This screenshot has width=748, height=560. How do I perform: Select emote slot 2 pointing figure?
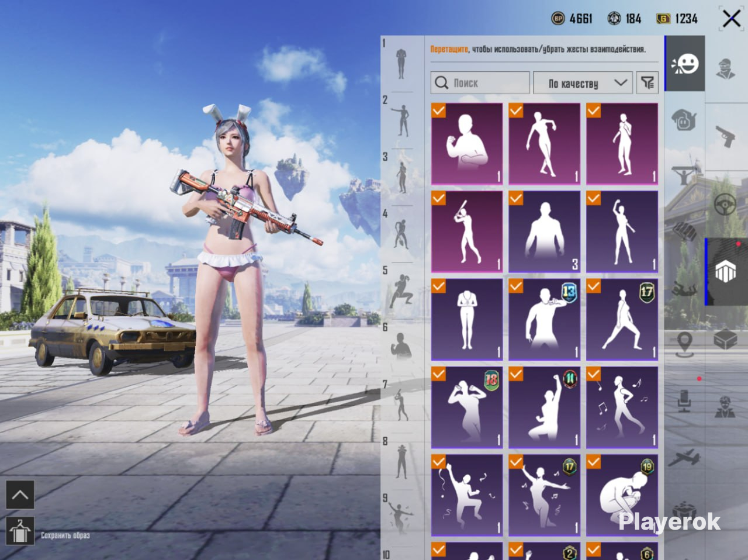click(401, 121)
